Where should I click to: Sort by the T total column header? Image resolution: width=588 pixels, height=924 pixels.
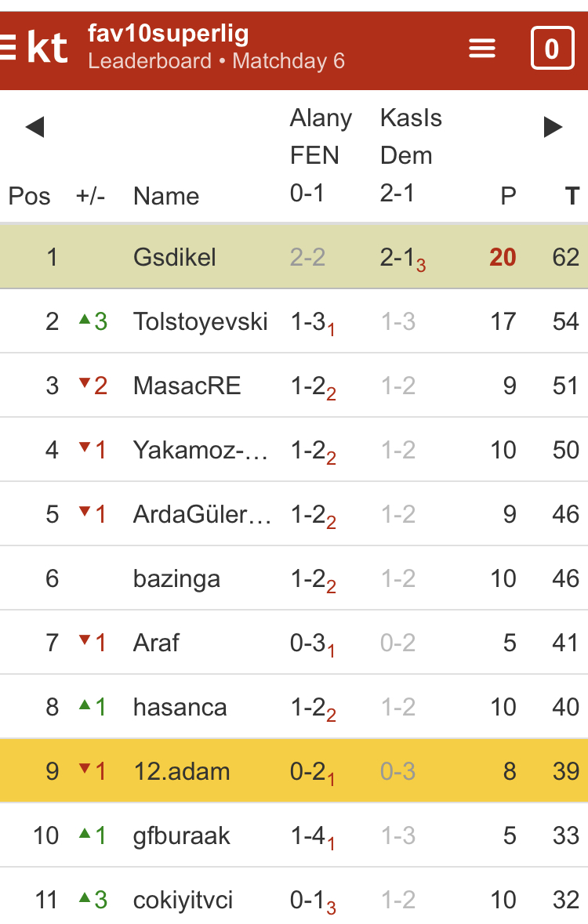[x=572, y=196]
